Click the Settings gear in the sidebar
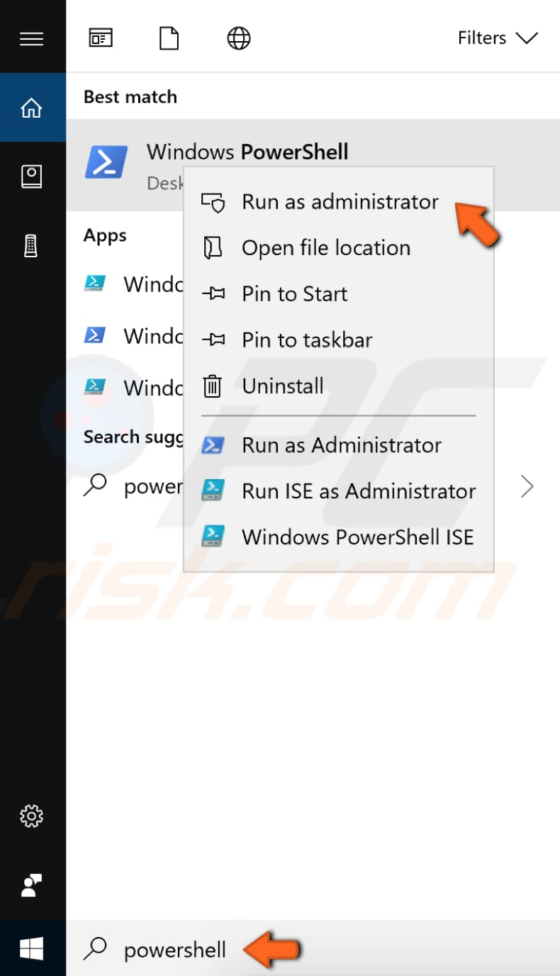 [32, 817]
